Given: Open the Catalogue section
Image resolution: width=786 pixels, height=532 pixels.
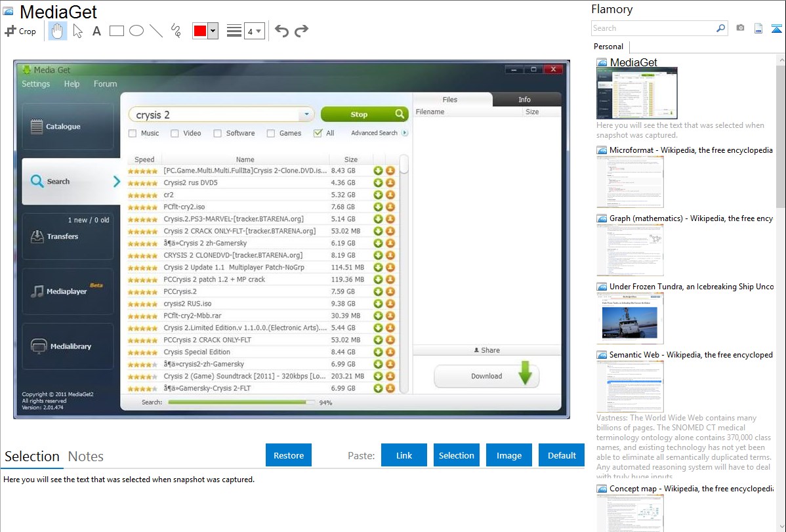Looking at the screenshot, I should (x=68, y=127).
